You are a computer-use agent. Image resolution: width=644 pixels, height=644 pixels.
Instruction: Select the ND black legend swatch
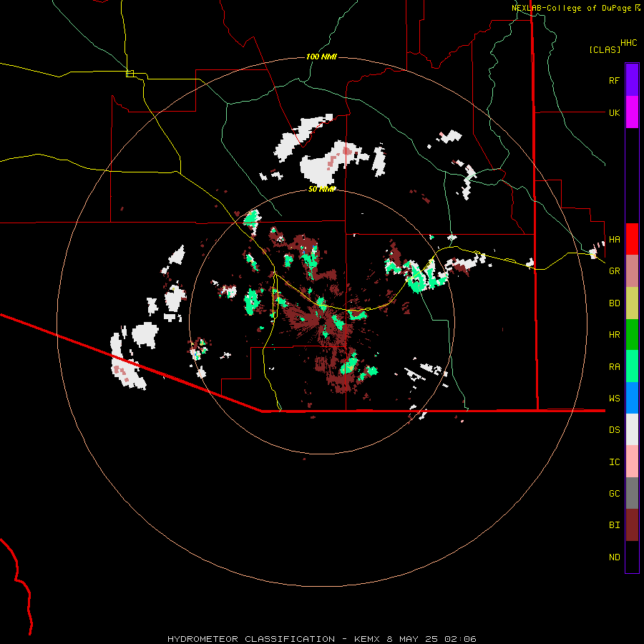pos(632,557)
